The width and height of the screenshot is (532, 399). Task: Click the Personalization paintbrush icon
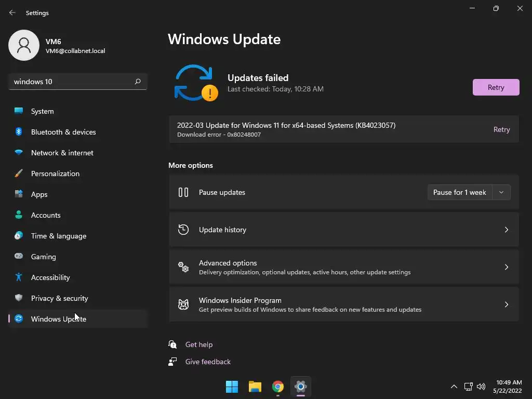point(19,174)
